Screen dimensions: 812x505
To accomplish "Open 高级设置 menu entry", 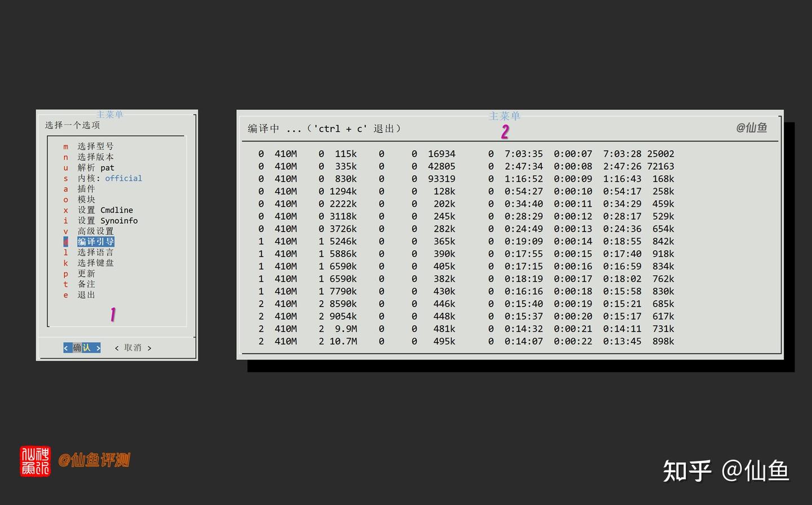I will point(89,231).
